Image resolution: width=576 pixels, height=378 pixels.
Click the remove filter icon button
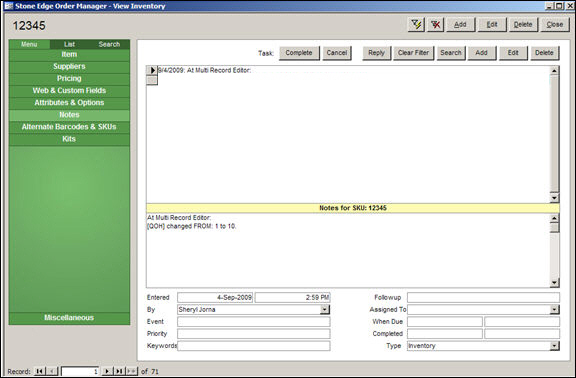436,25
